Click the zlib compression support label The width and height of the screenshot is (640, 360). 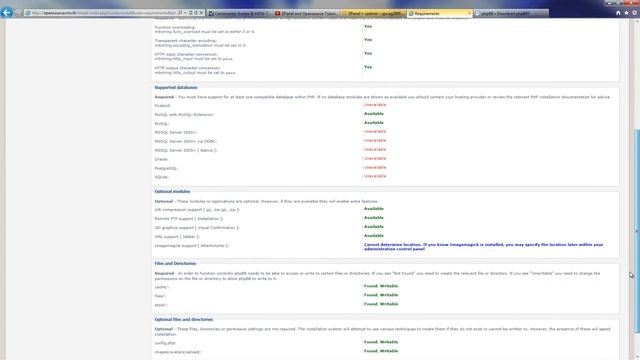click(197, 210)
